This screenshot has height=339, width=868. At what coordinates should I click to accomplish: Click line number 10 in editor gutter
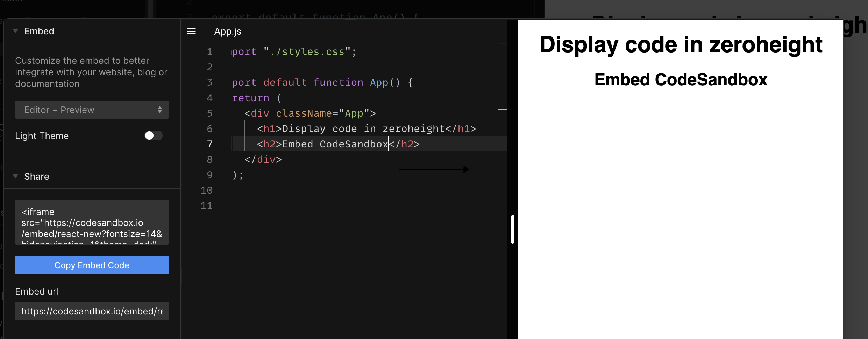coord(207,191)
